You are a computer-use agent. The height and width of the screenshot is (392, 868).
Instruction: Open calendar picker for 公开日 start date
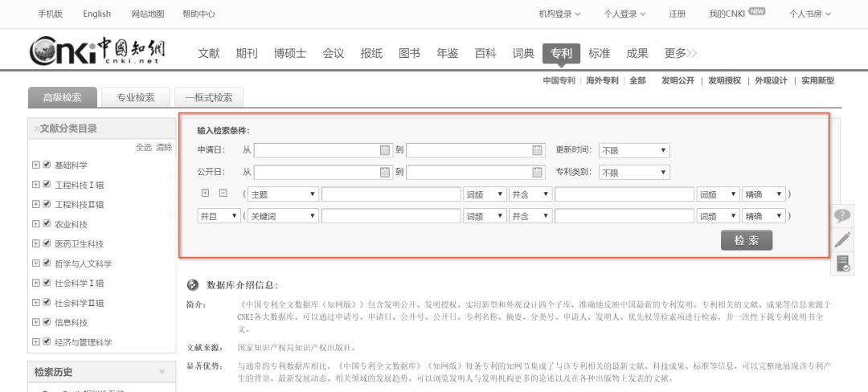click(385, 172)
